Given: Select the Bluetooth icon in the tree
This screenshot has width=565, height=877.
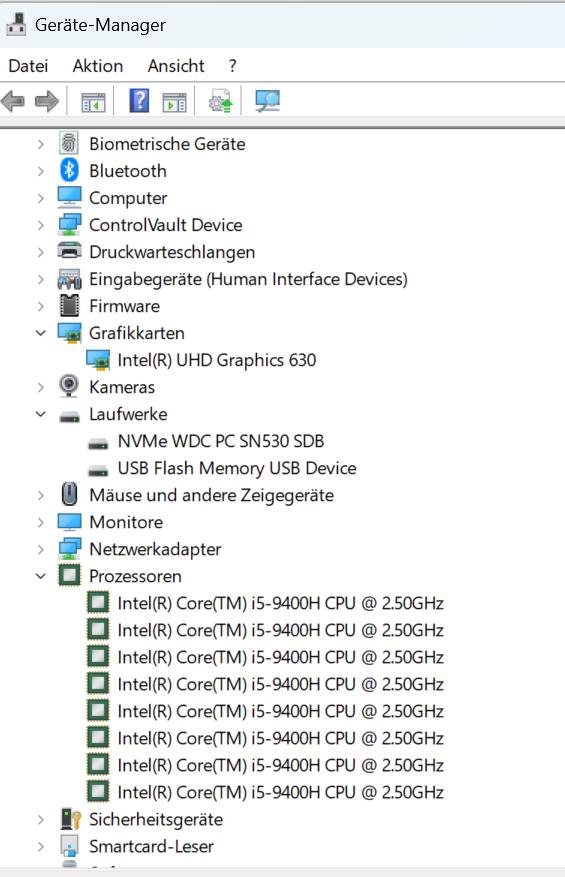Looking at the screenshot, I should [69, 171].
